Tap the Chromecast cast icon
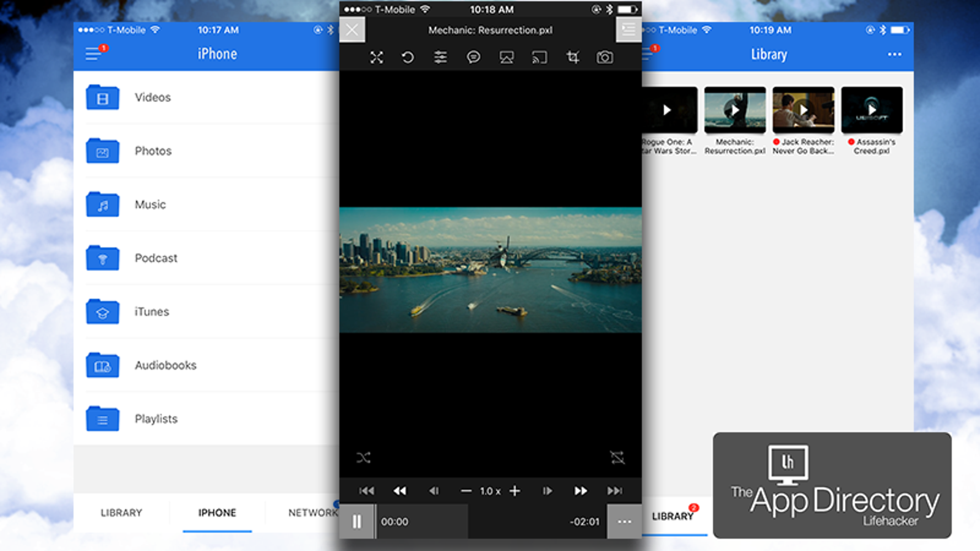Image resolution: width=980 pixels, height=551 pixels. pos(540,58)
